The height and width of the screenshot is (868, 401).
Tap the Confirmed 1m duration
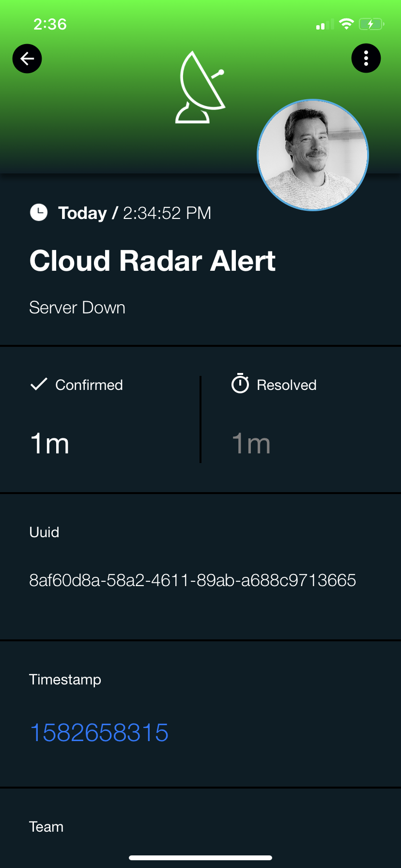point(50,443)
